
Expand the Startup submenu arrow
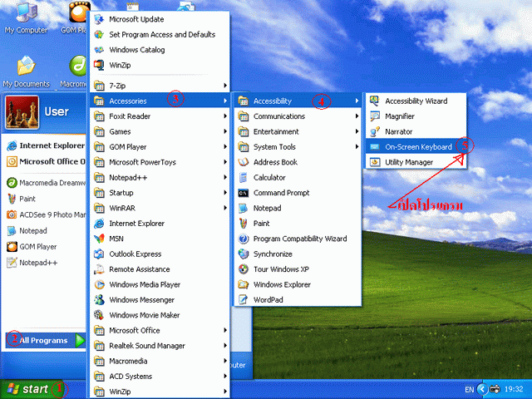coord(225,193)
